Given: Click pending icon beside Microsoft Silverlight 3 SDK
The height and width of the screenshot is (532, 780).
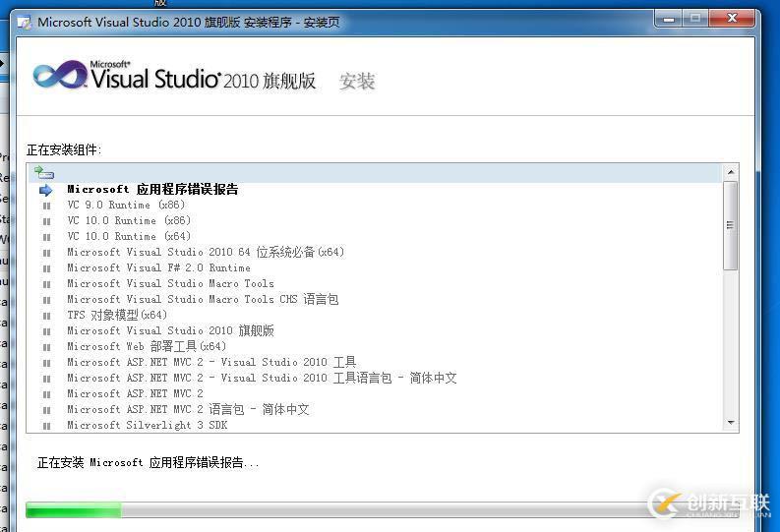Looking at the screenshot, I should pyautogui.click(x=47, y=426).
